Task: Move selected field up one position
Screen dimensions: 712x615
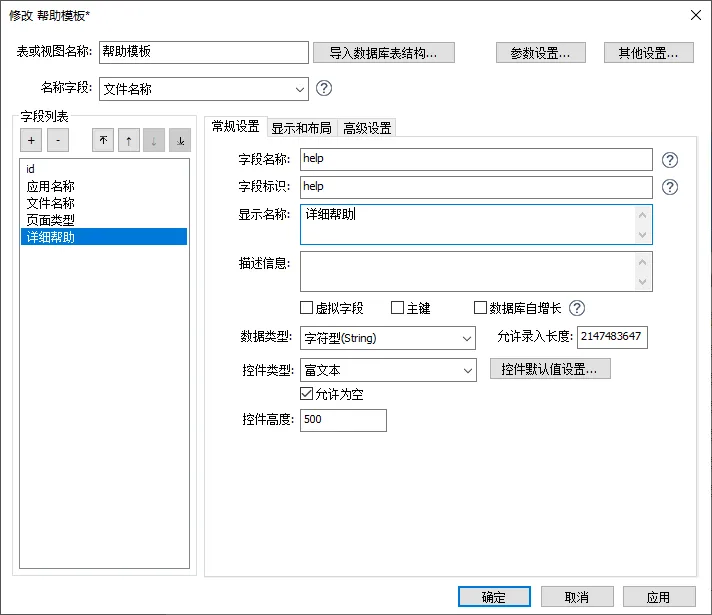Action: [x=128, y=141]
